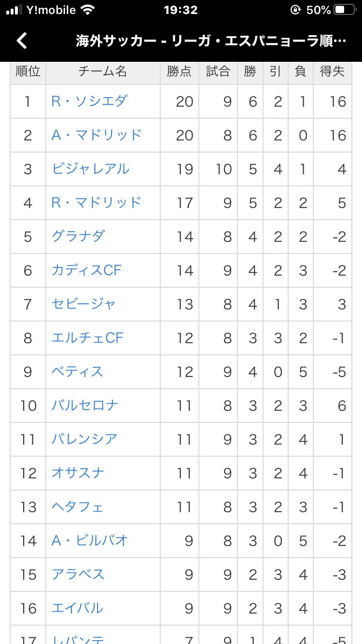The height and width of the screenshot is (644, 362).
Task: Tap the Wi-Fi icon in status bar
Action: pos(88,10)
